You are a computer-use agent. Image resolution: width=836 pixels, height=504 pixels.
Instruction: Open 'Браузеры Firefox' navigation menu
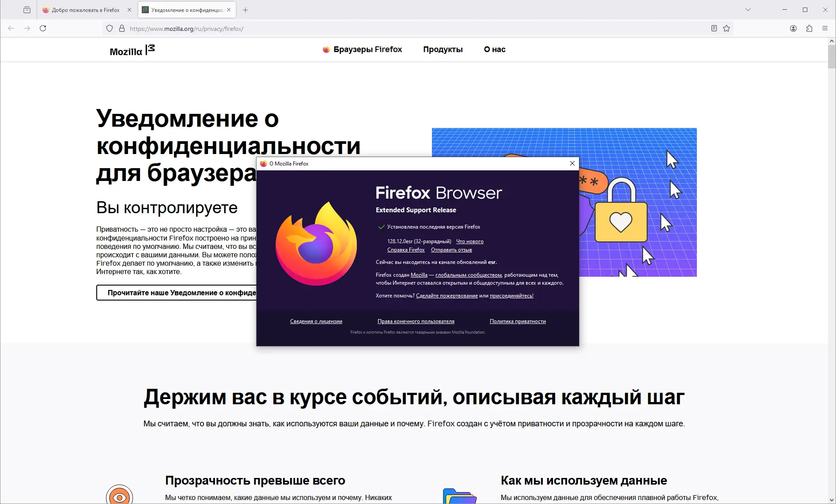362,49
